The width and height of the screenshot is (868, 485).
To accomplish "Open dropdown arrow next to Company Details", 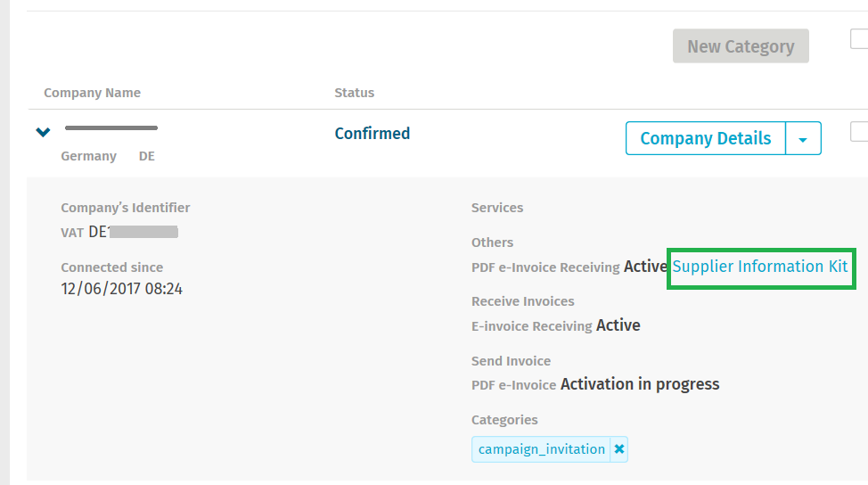I will click(x=803, y=139).
